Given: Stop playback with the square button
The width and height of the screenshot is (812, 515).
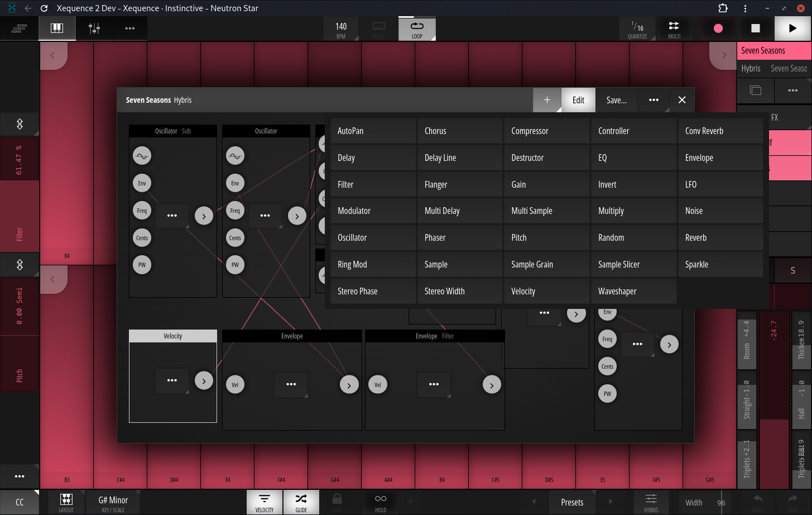Looking at the screenshot, I should (x=756, y=28).
